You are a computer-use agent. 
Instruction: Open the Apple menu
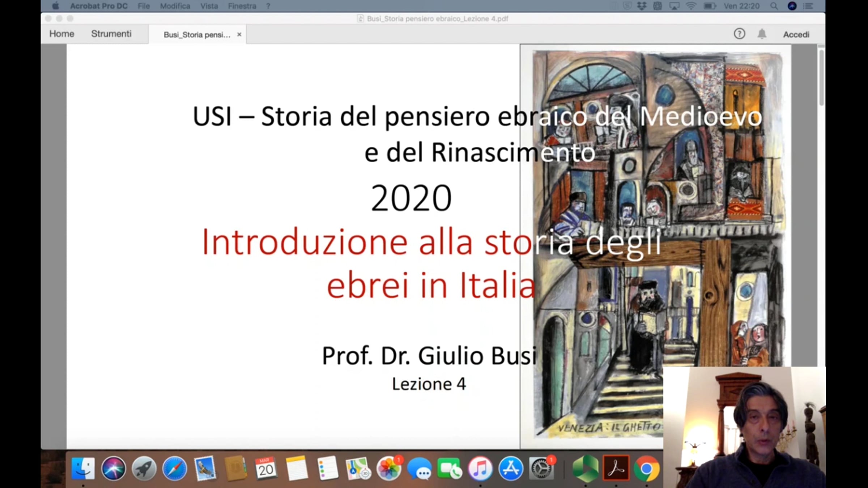pos(55,6)
